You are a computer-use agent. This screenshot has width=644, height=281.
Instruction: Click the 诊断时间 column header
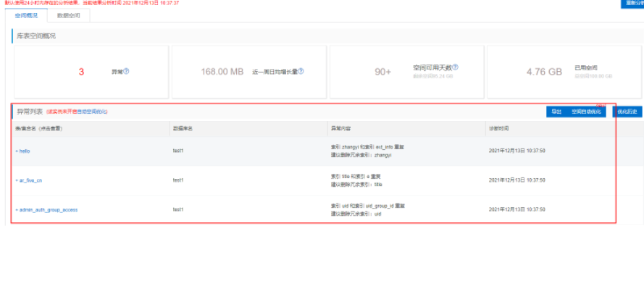pos(499,129)
